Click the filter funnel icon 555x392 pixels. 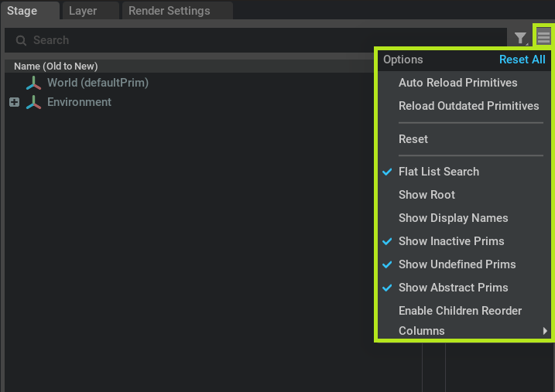pos(520,39)
